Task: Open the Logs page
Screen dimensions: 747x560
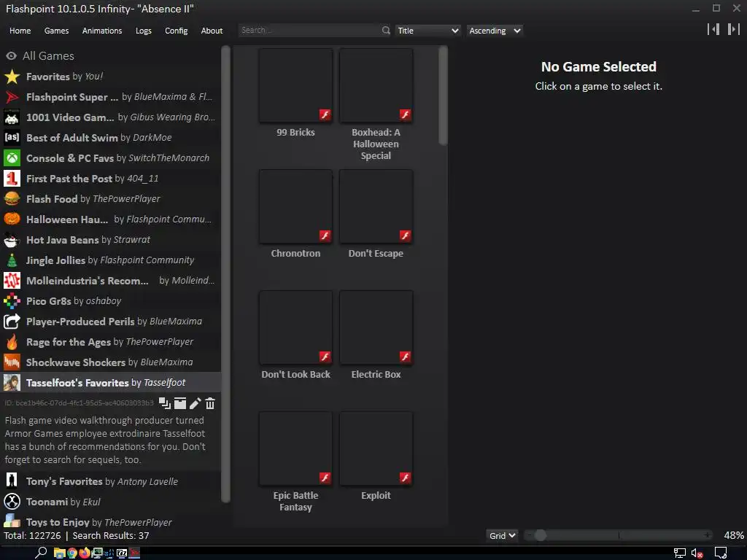Action: click(144, 31)
